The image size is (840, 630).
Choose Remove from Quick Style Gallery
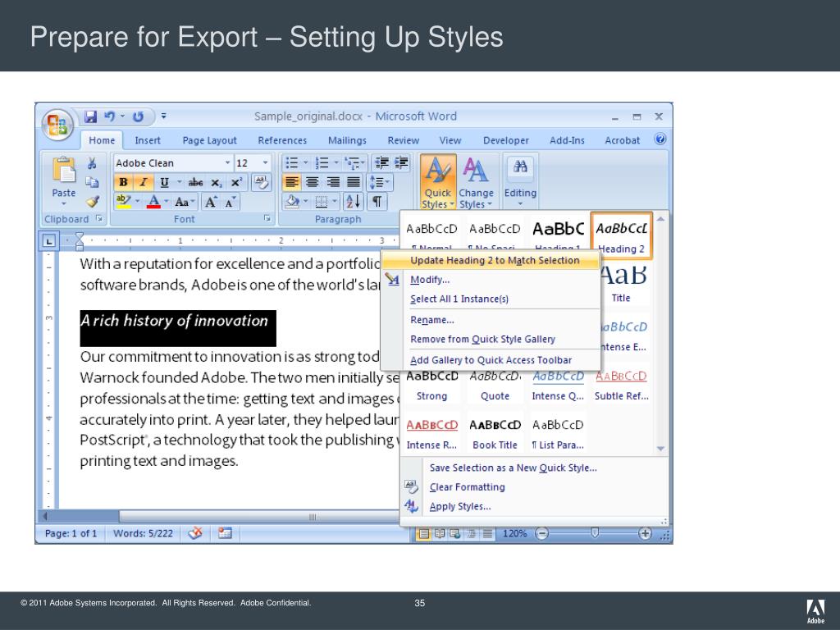coord(482,339)
